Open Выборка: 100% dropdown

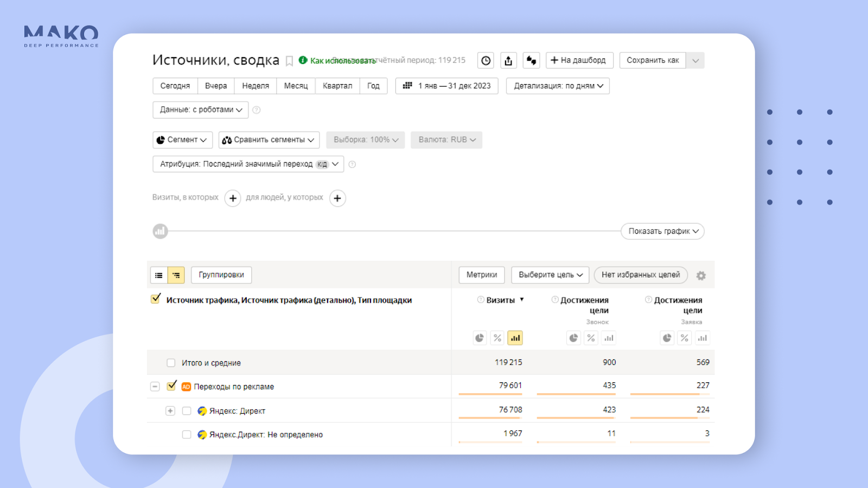coord(366,140)
